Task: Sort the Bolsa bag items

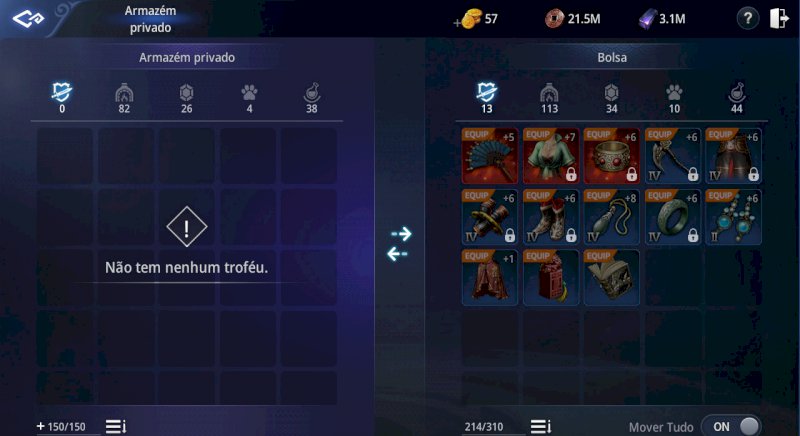Action: pyautogui.click(x=541, y=426)
